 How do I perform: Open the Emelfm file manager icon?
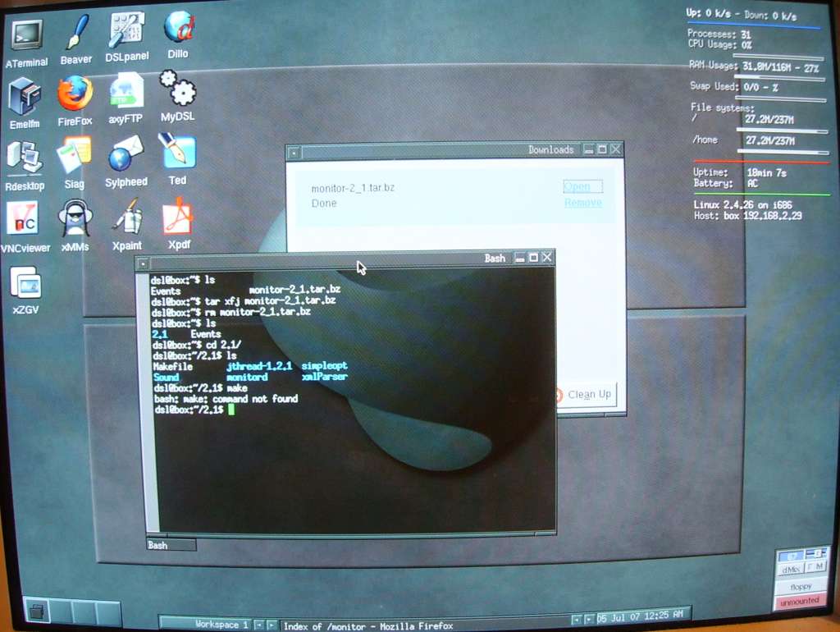[x=25, y=97]
